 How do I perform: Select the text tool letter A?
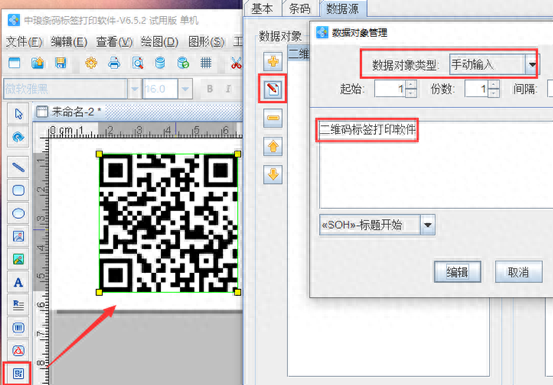click(x=18, y=282)
